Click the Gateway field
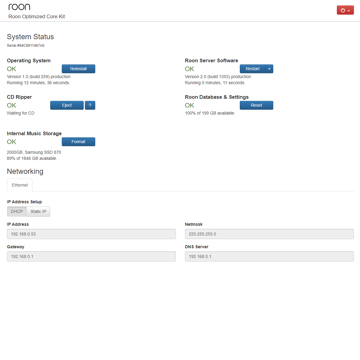Image resolution: width=360 pixels, height=360 pixels. [91, 257]
